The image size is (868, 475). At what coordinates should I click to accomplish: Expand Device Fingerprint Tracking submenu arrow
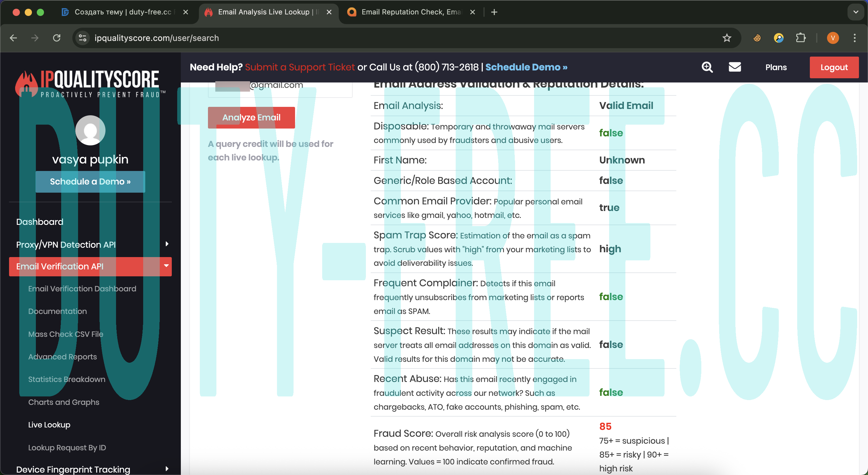point(167,469)
